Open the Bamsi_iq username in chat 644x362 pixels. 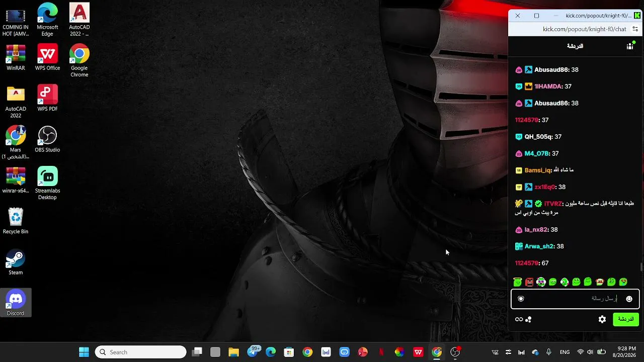538,170
